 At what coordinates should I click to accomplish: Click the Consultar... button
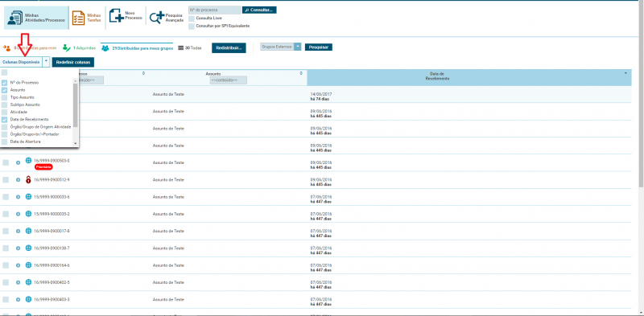tap(259, 10)
